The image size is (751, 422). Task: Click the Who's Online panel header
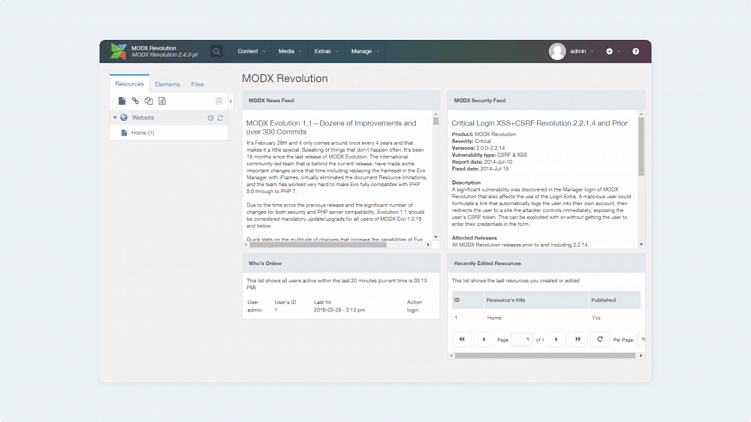pyautogui.click(x=341, y=263)
